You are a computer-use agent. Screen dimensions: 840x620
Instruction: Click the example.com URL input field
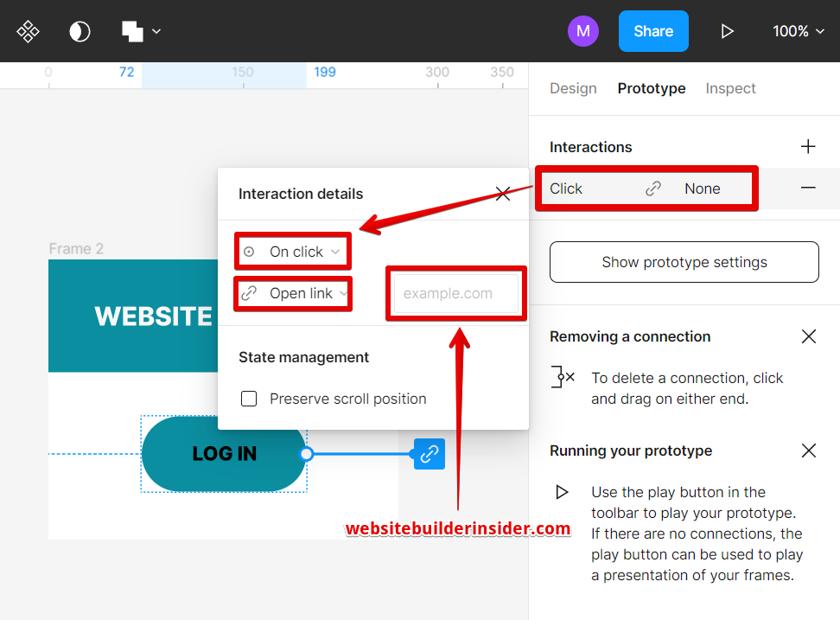pos(455,293)
